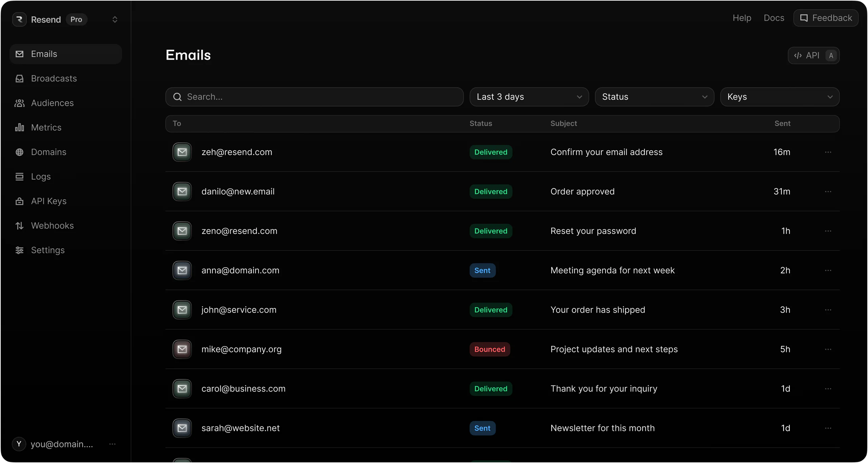Click the Webhooks arrows icon
Image resolution: width=868 pixels, height=463 pixels.
19,226
